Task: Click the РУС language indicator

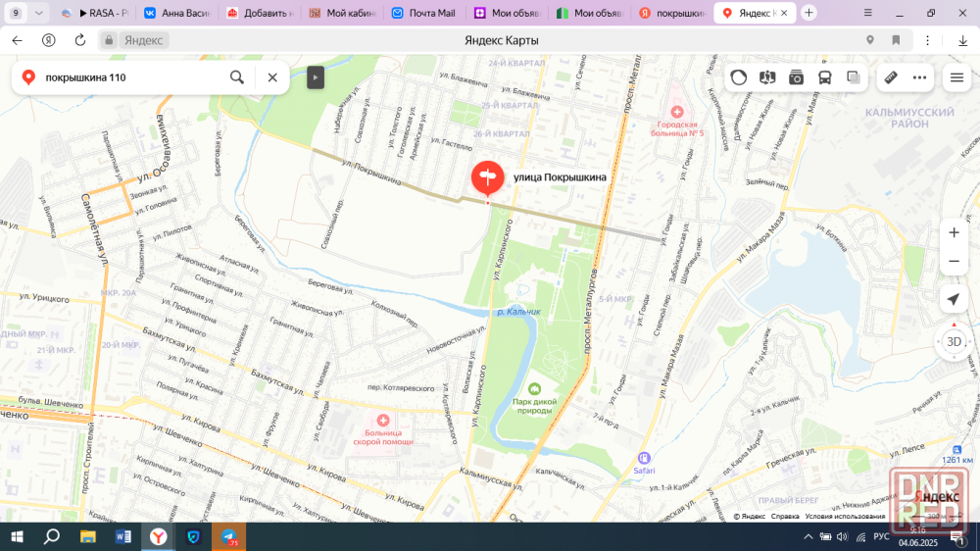Action: coord(881,536)
